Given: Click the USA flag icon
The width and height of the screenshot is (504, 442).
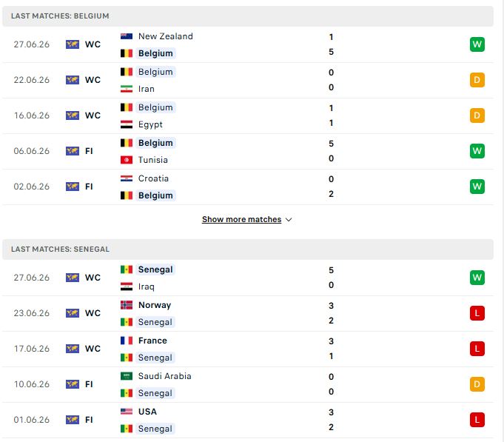Looking at the screenshot, I should tap(127, 412).
